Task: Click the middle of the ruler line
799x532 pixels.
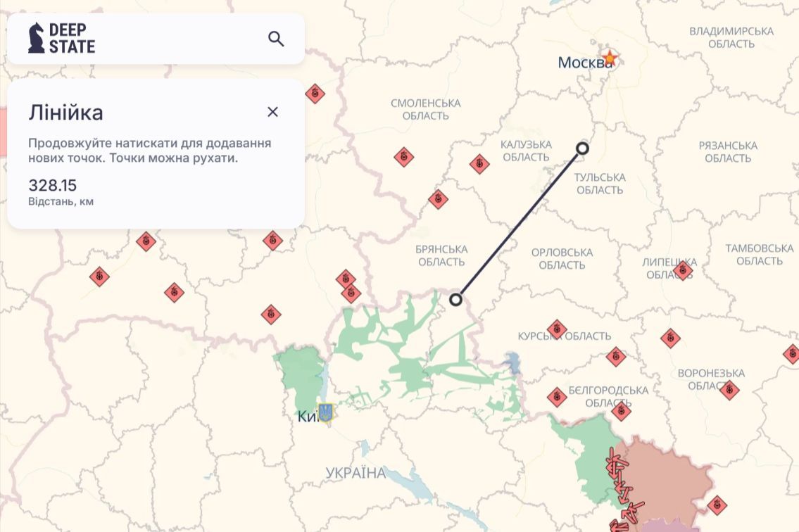Action: [520, 224]
